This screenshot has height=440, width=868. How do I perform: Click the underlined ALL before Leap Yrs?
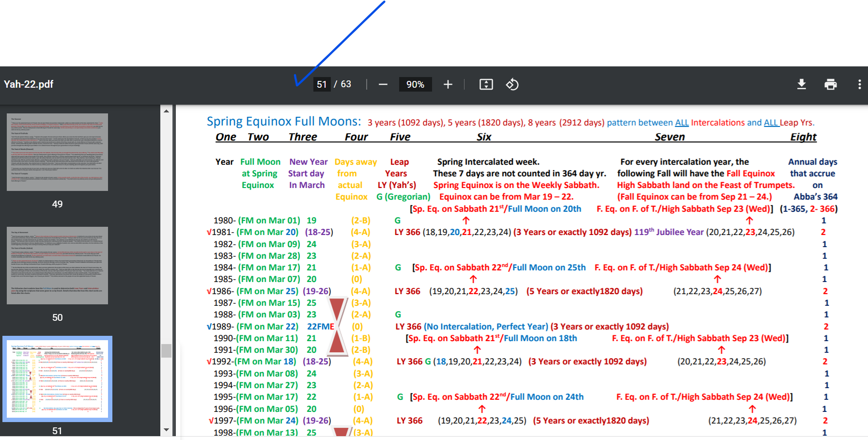point(771,123)
